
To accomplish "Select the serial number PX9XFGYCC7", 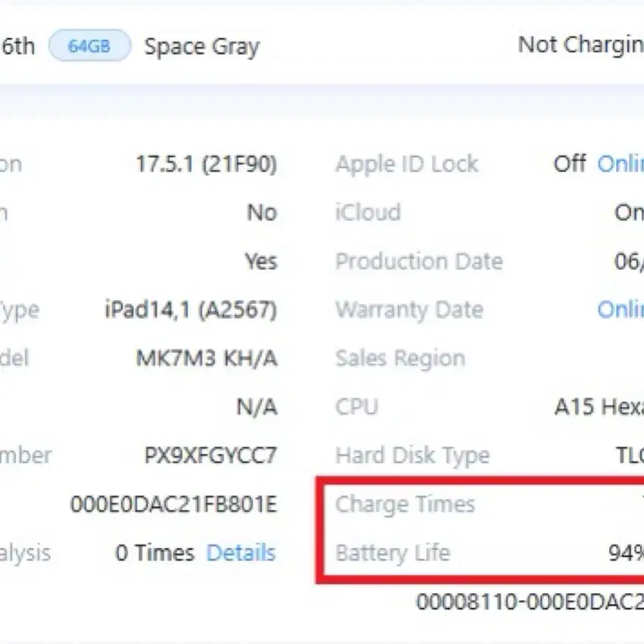I will [211, 455].
